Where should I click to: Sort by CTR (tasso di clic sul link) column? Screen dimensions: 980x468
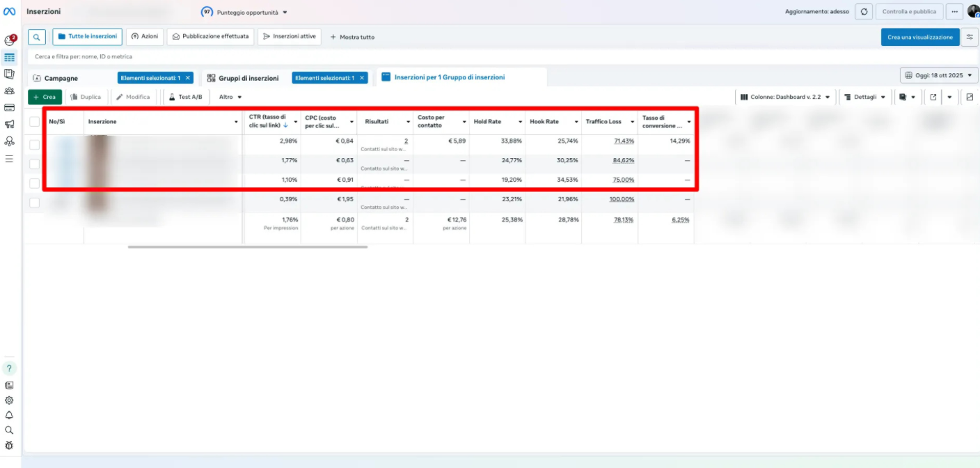(268, 121)
